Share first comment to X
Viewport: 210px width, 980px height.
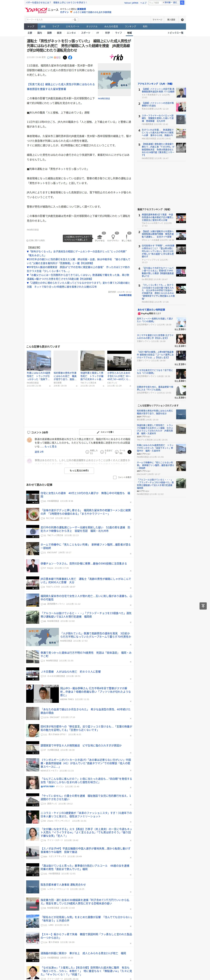click(x=129, y=452)
